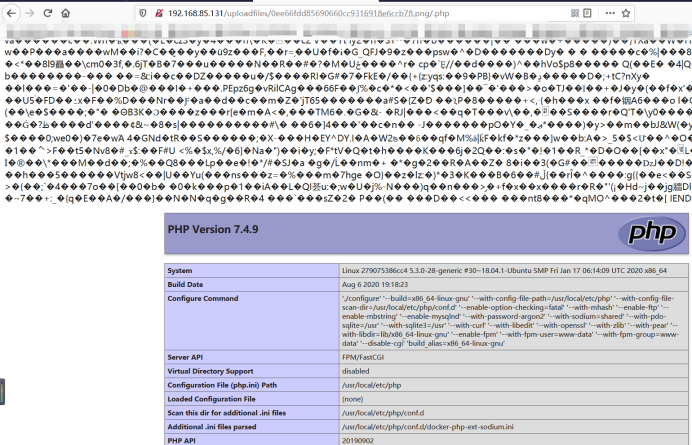Select the System row label
The width and height of the screenshot is (692, 445).
(x=180, y=271)
